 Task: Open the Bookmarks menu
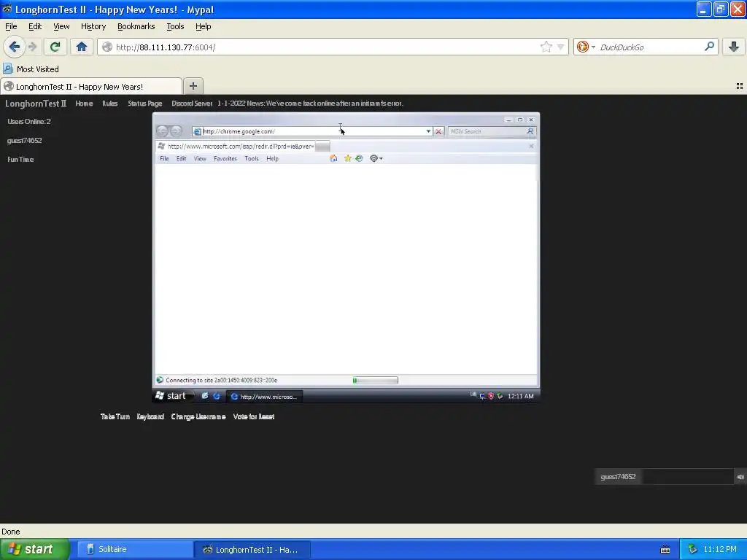click(136, 26)
